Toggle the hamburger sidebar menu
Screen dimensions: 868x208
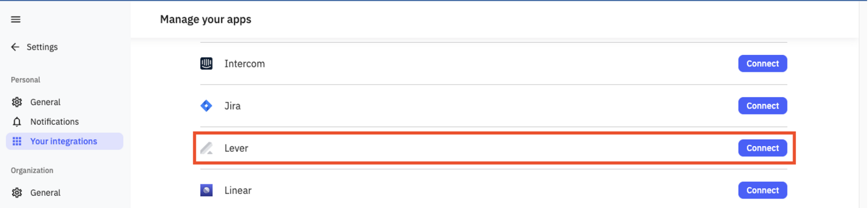point(16,19)
